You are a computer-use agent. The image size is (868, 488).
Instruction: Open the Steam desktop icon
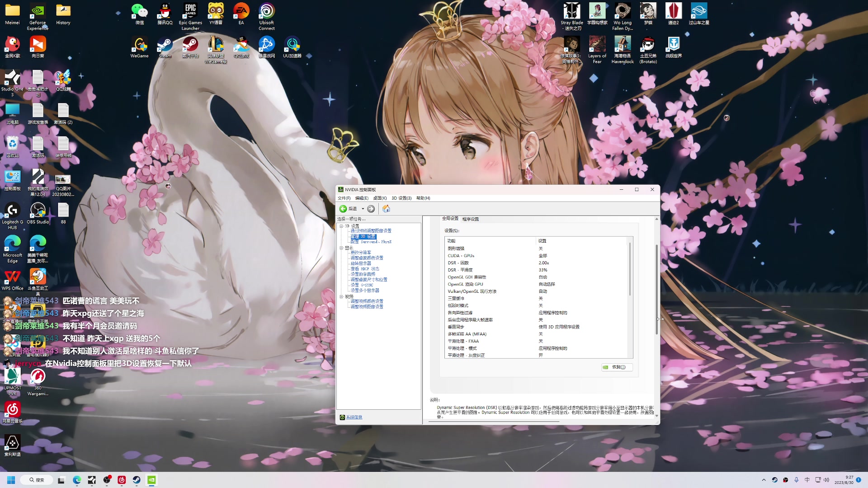(x=165, y=47)
